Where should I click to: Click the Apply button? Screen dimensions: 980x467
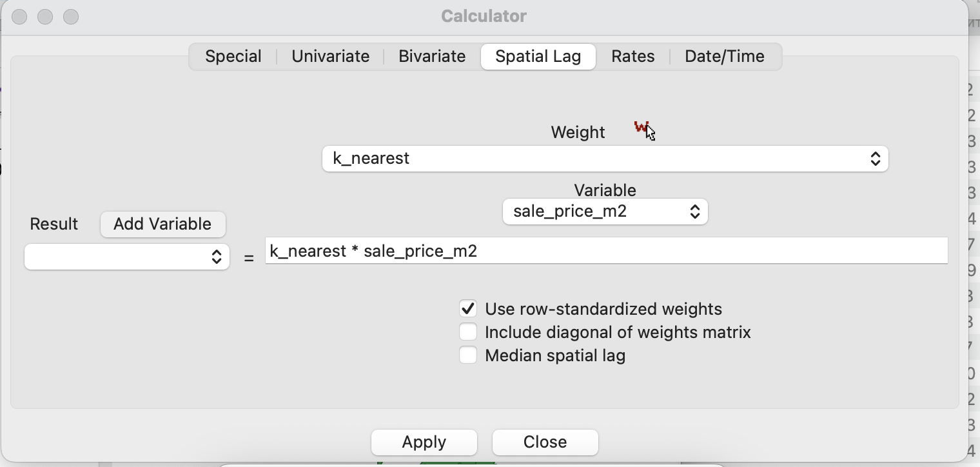pos(424,442)
